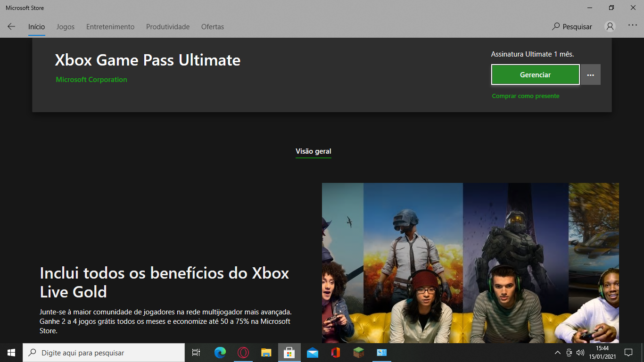Open the Ofertas tab
Image resolution: width=644 pixels, height=362 pixels.
(213, 27)
